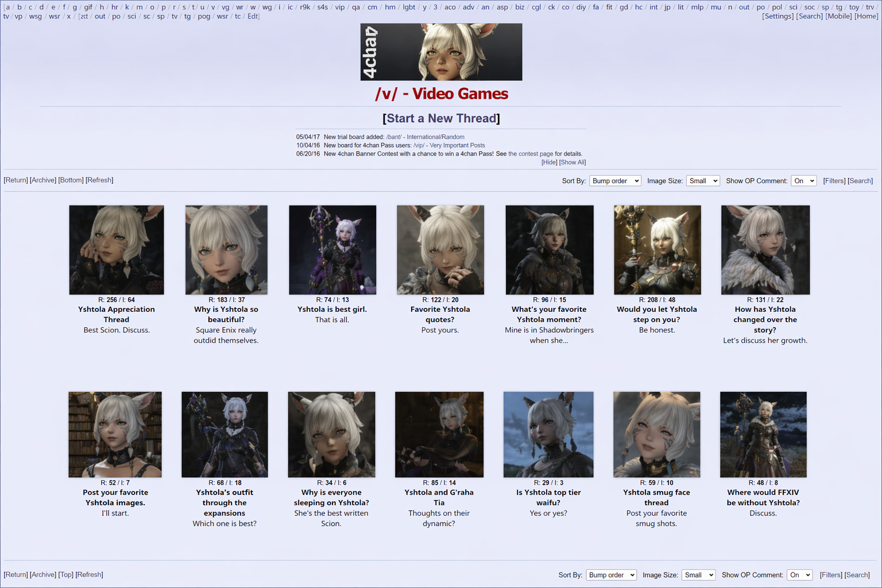Open the 'Yshtola is best girl' thumbnail
The width and height of the screenshot is (882, 588).
(x=332, y=250)
